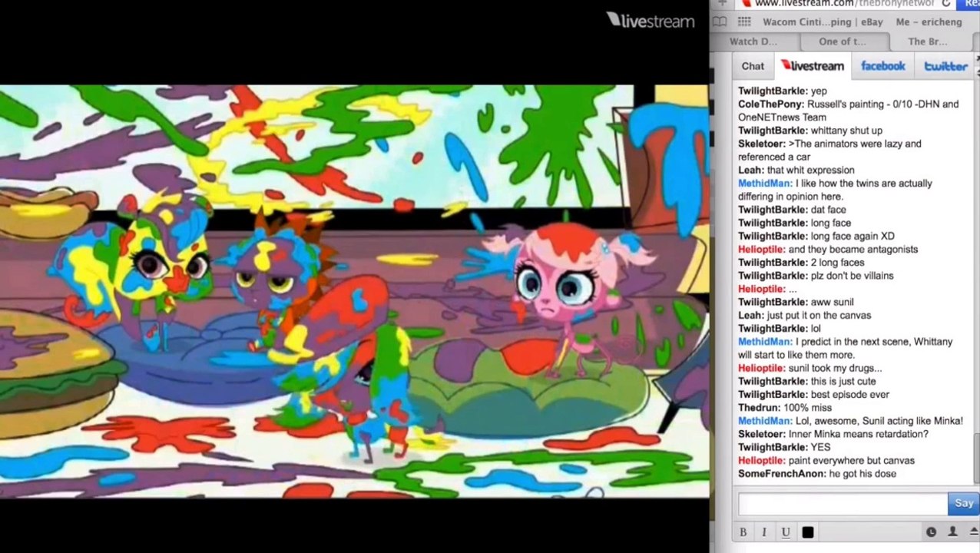Click the 'whittany shut up' chat message
This screenshot has height=553, width=980.
tap(846, 131)
